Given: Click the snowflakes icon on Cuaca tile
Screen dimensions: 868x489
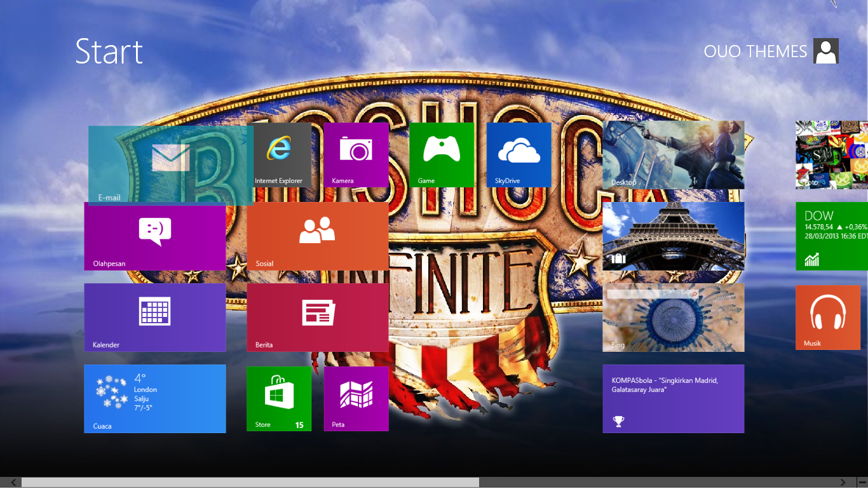Looking at the screenshot, I should pos(111,392).
